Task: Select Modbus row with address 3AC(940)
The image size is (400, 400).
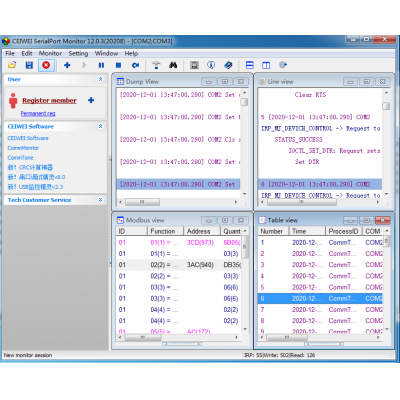Action: (178, 265)
